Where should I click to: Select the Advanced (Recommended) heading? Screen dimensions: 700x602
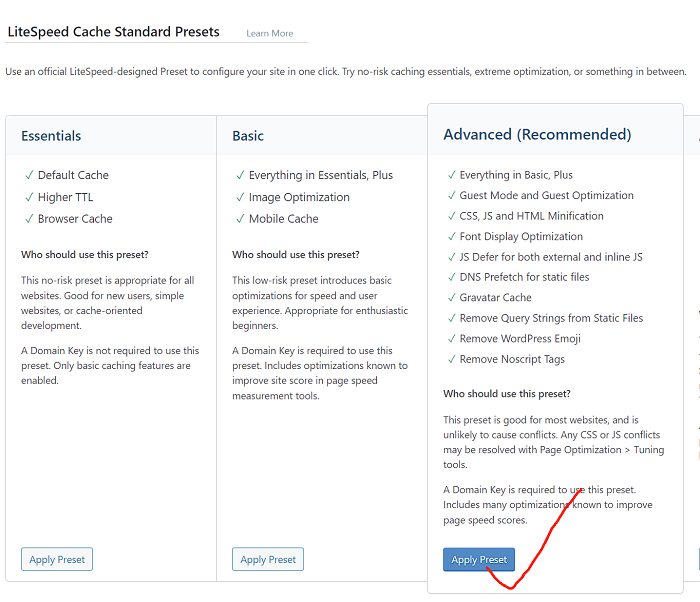pyautogui.click(x=537, y=134)
